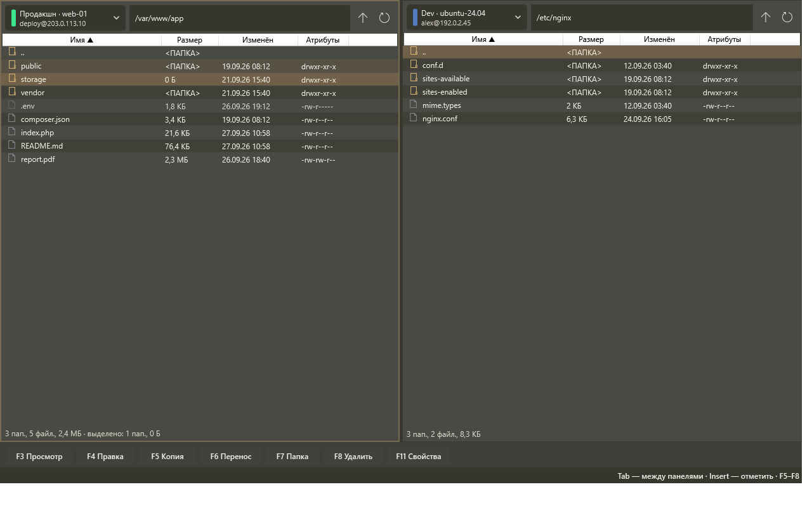Open the Dev ubuntu-24.04 connection dropdown

point(467,18)
